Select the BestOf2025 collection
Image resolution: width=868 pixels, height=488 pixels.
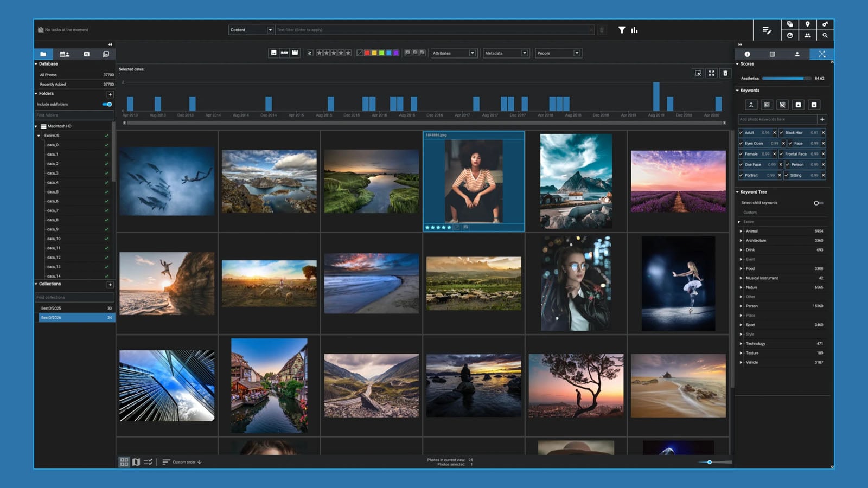click(x=76, y=308)
